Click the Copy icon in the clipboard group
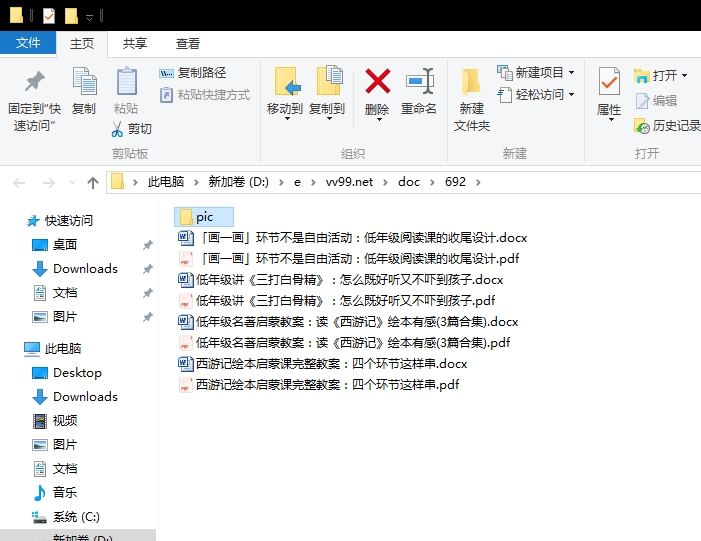The height and width of the screenshot is (541, 701). (x=84, y=91)
